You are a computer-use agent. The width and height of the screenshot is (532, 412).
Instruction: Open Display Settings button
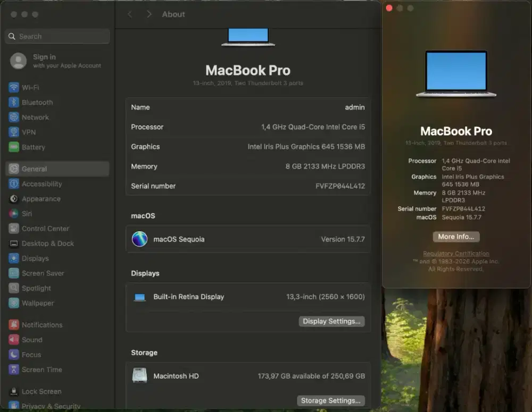(x=331, y=321)
